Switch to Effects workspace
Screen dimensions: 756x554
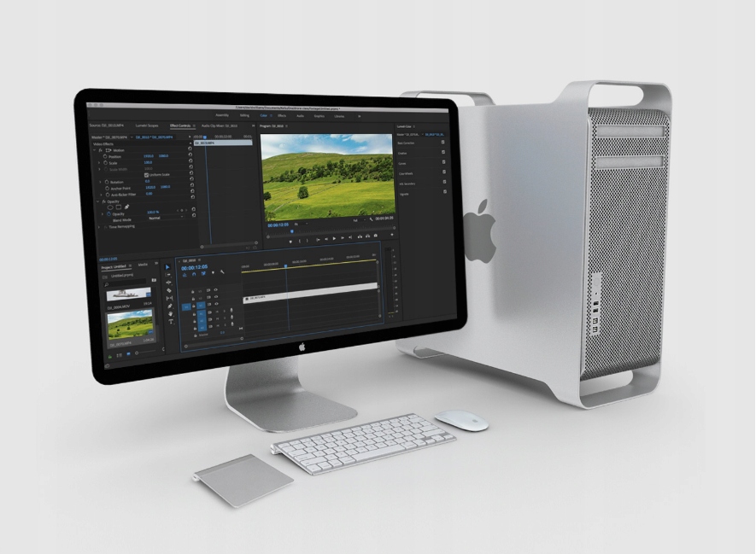click(x=282, y=115)
